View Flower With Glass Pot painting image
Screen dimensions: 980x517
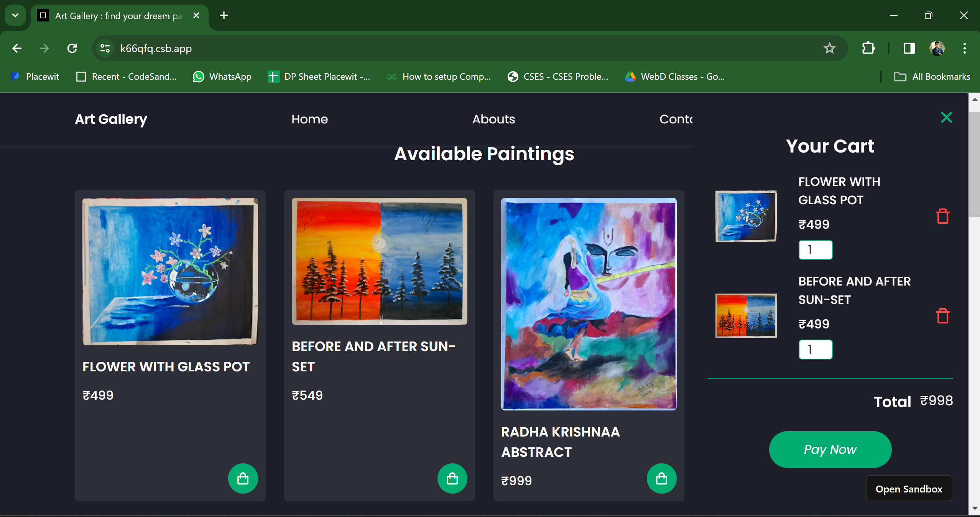[170, 271]
